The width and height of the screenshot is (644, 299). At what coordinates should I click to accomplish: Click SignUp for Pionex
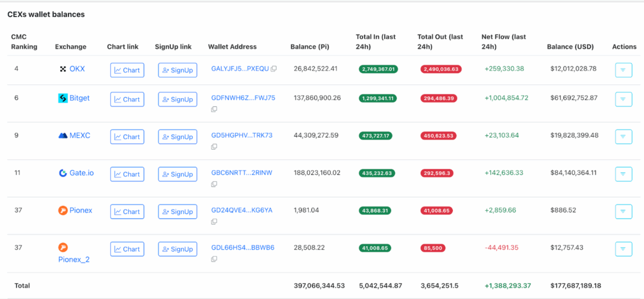(177, 212)
